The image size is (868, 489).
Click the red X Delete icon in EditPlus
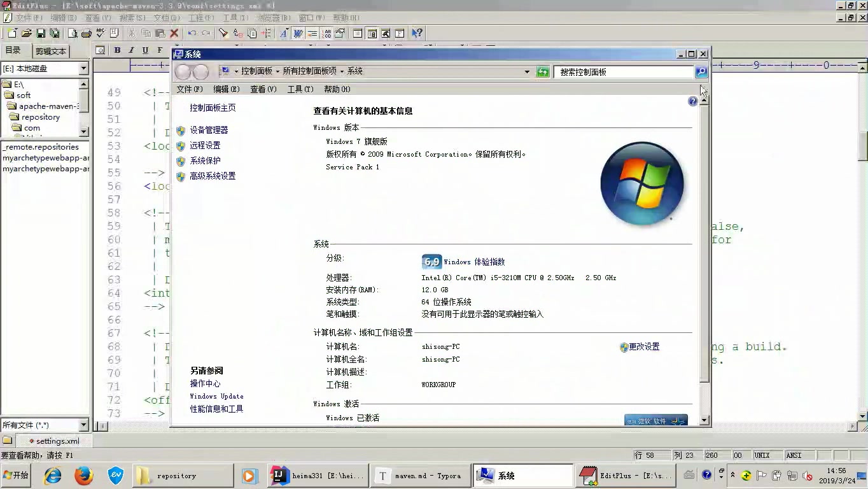click(174, 33)
